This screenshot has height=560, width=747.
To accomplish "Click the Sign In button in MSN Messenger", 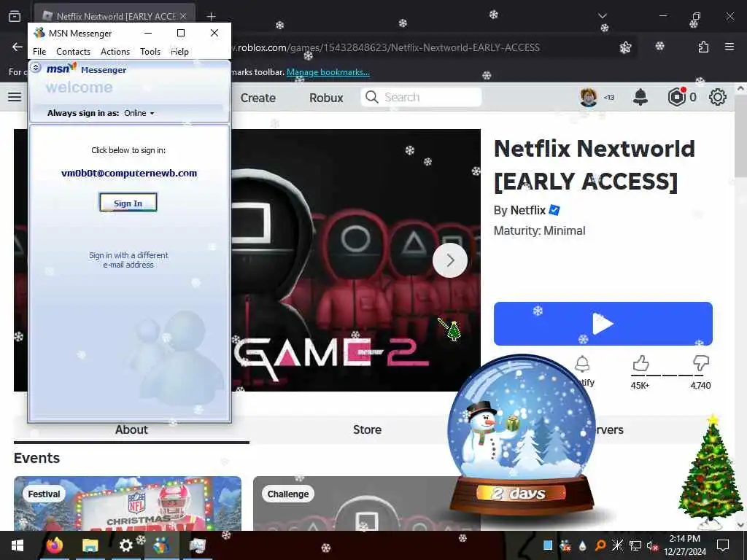I will [x=128, y=203].
